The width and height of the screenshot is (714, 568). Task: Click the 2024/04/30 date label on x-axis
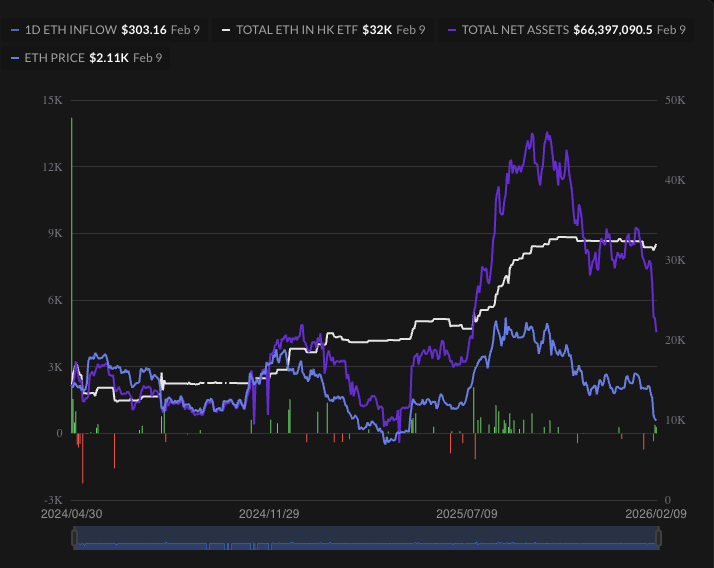tap(71, 513)
